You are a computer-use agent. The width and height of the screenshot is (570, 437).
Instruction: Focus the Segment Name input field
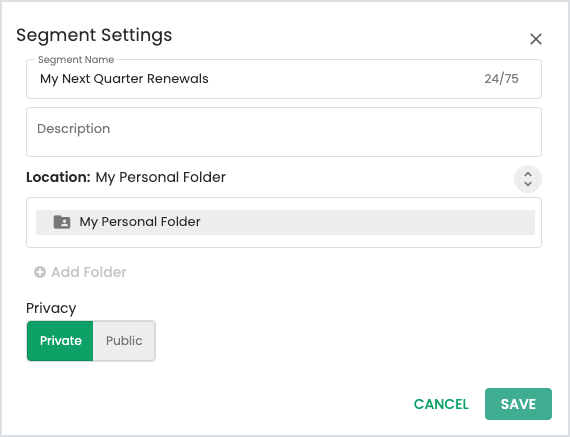click(284, 79)
